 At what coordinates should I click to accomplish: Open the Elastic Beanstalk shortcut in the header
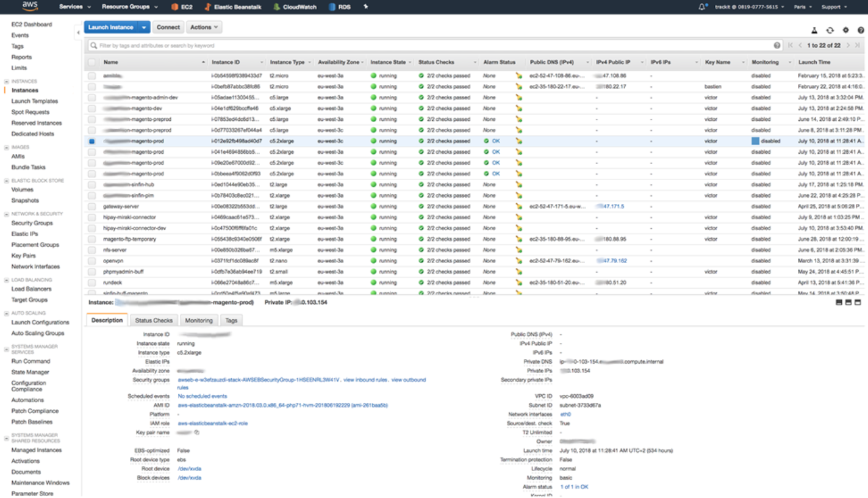(x=208, y=7)
